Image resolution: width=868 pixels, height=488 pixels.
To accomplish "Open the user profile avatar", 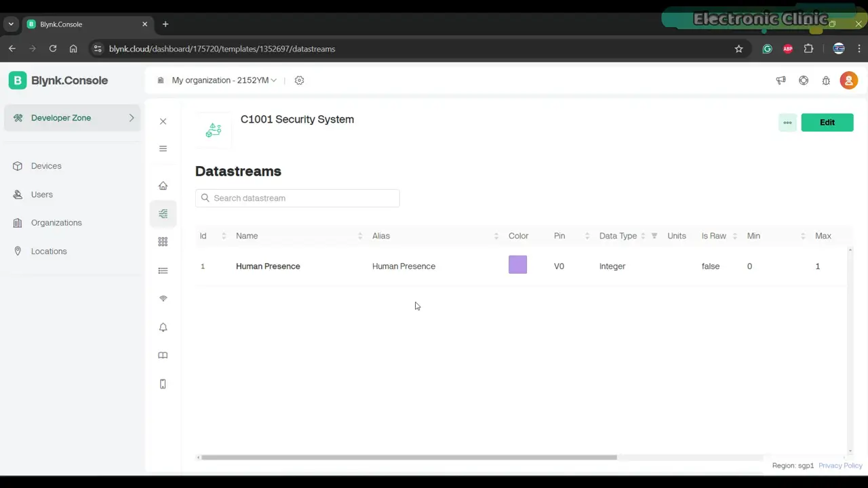I will point(849,80).
